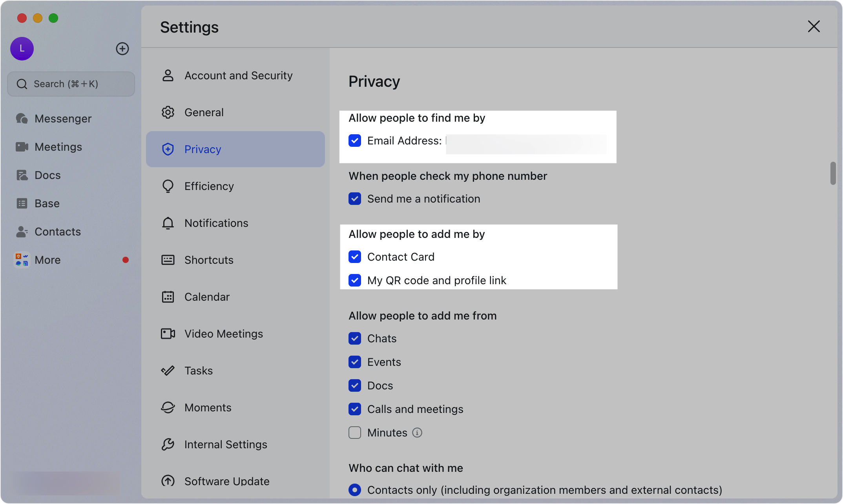Click the Search field in the sidebar
Screen dimensions: 843x504
(x=71, y=84)
